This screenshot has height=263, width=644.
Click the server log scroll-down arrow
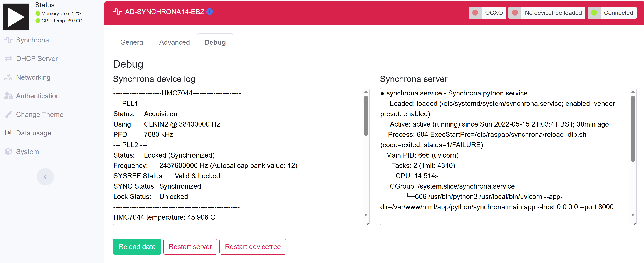633,215
